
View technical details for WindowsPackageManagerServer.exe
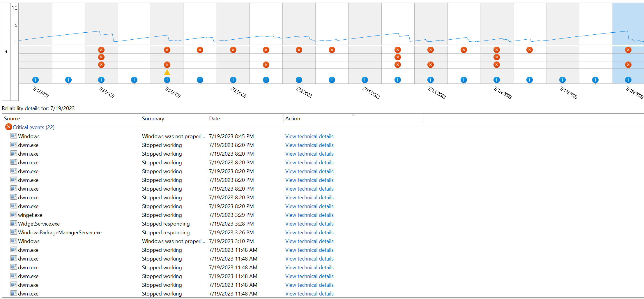309,233
